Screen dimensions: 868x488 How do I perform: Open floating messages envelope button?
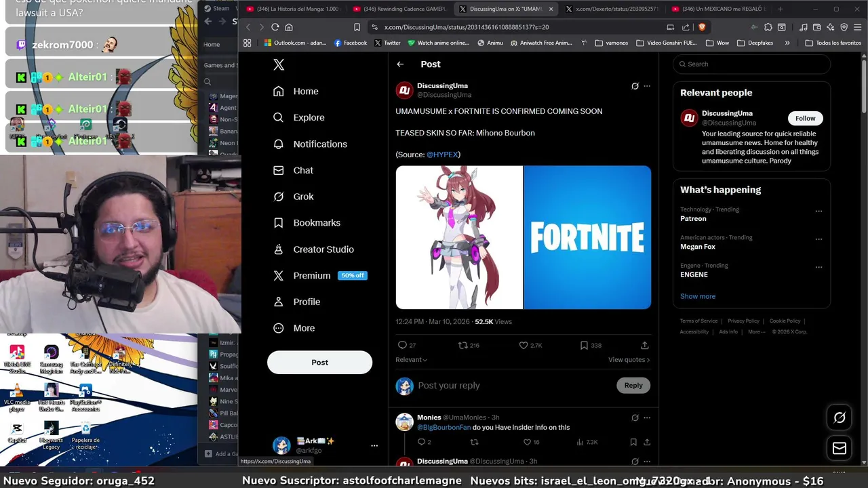(840, 449)
